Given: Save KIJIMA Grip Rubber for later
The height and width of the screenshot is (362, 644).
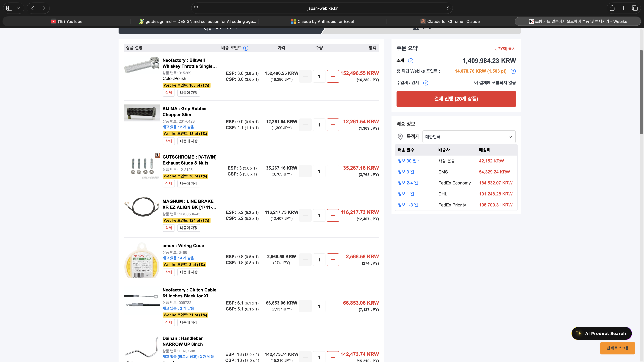Looking at the screenshot, I should click(x=189, y=141).
